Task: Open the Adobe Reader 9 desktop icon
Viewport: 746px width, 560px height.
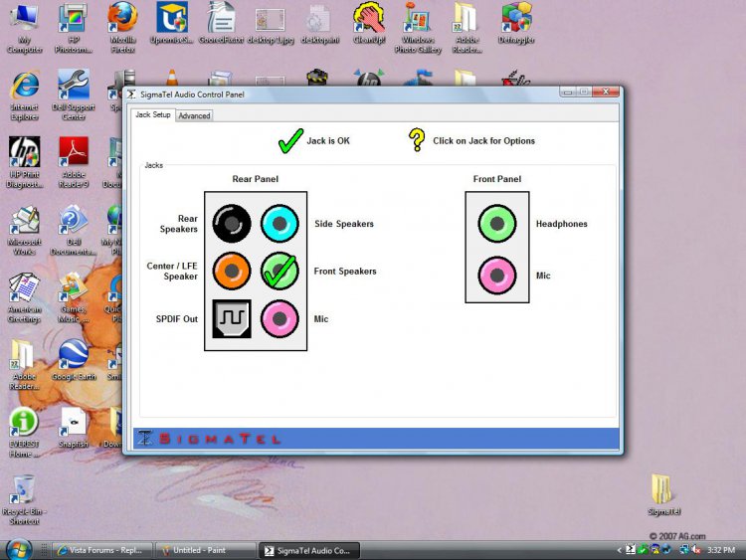Action: tap(74, 163)
